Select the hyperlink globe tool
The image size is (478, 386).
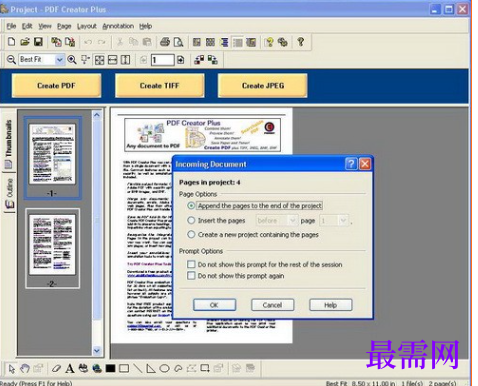point(97,368)
